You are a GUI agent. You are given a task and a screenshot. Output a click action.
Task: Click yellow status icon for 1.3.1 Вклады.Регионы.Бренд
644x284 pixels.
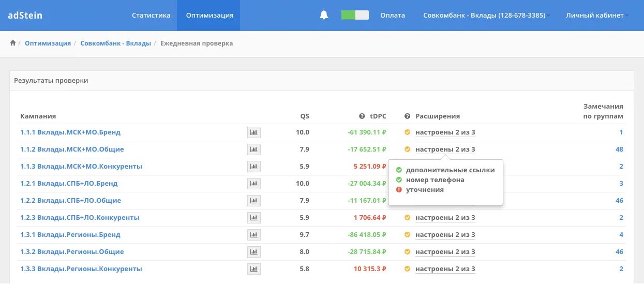tap(407, 235)
